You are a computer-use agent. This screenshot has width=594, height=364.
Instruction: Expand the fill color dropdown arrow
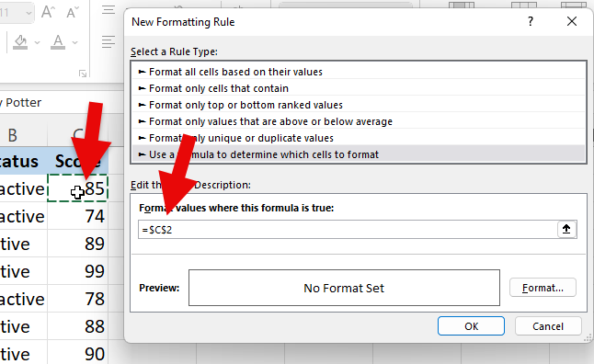click(x=37, y=42)
